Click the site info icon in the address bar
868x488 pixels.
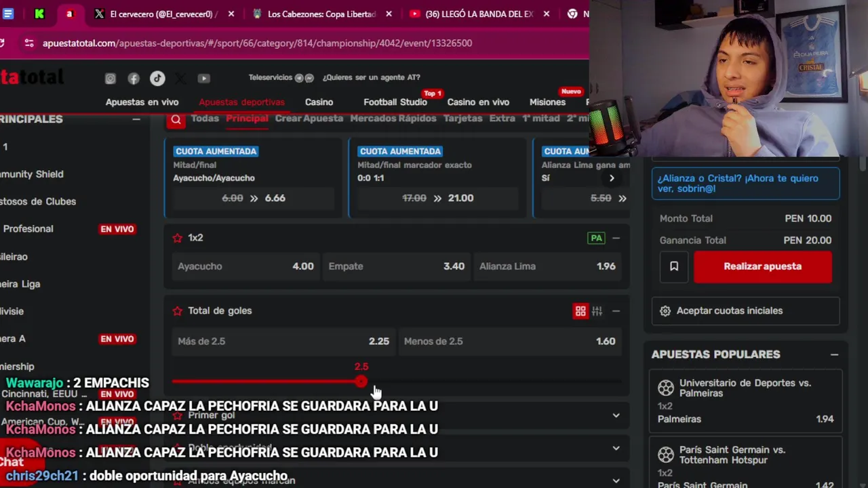(28, 43)
